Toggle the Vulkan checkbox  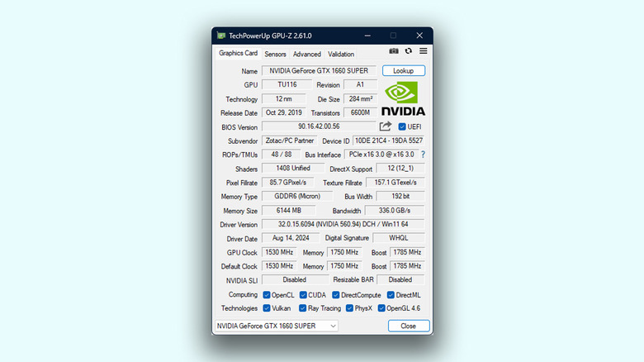pyautogui.click(x=267, y=308)
